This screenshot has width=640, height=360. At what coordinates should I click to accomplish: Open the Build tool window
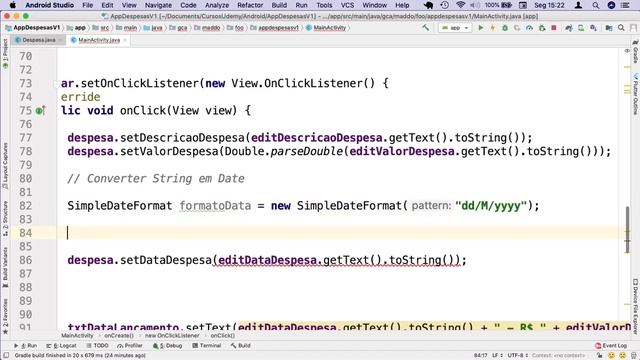tap(241, 345)
